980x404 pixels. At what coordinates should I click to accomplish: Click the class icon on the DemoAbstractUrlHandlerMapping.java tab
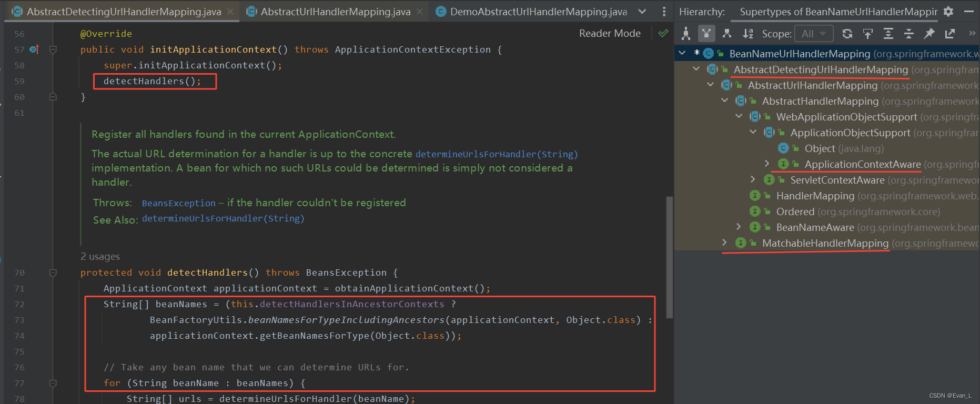click(441, 12)
